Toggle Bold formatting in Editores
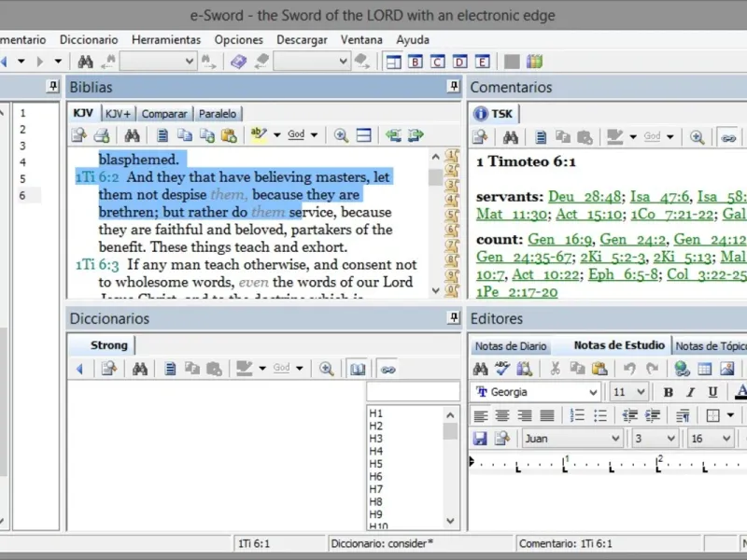The image size is (747, 560). [668, 392]
